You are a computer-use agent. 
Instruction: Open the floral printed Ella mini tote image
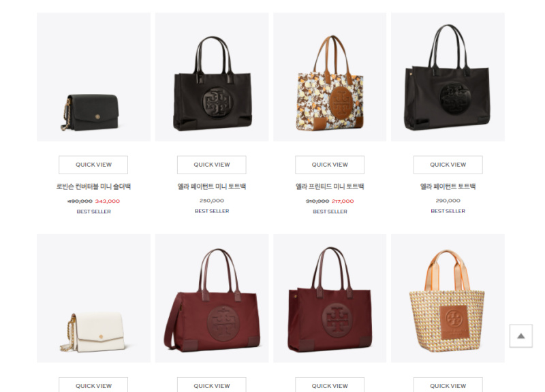pos(330,77)
